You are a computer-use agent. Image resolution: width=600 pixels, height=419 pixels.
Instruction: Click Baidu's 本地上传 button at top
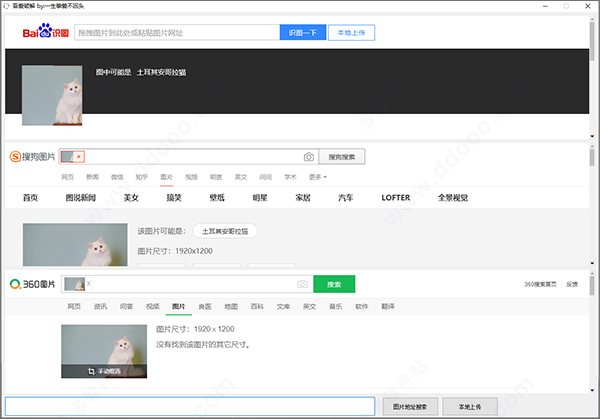click(x=351, y=32)
